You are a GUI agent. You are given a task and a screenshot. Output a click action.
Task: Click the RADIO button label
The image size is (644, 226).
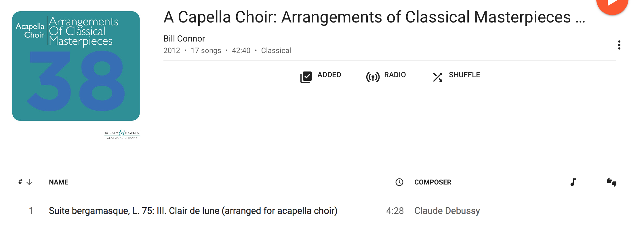(395, 75)
